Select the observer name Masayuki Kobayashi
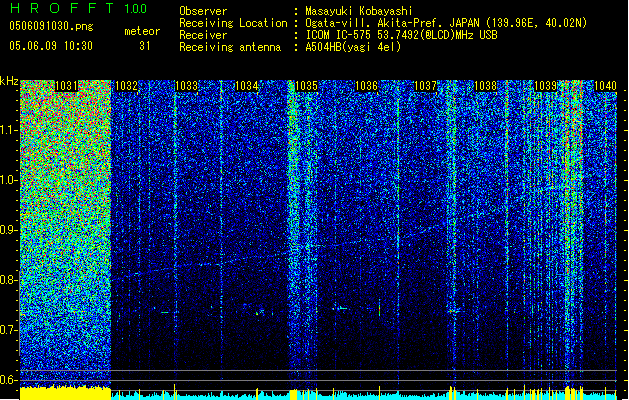 [x=359, y=11]
